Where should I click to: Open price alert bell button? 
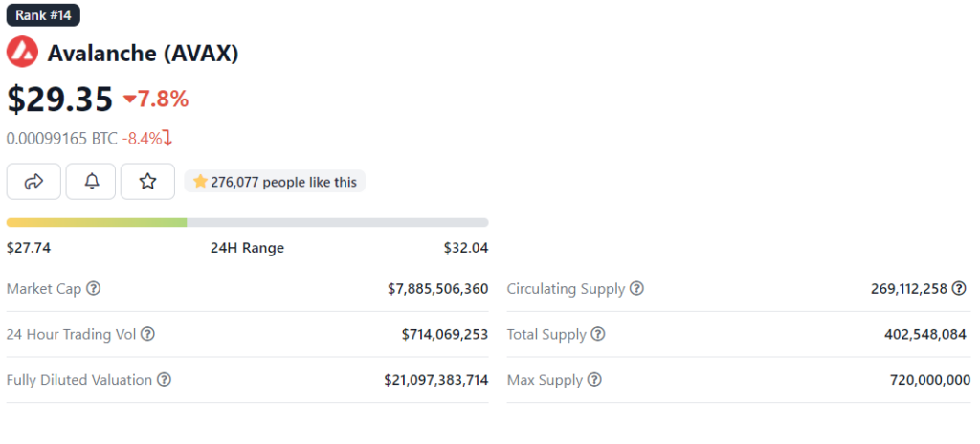91,182
